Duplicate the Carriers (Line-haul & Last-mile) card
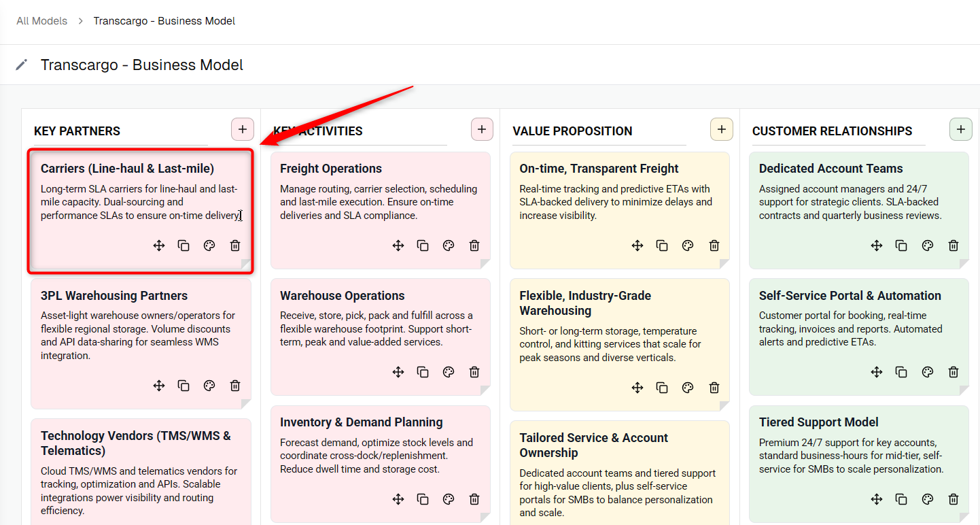Screen dimensions: 980x525 tap(183, 245)
